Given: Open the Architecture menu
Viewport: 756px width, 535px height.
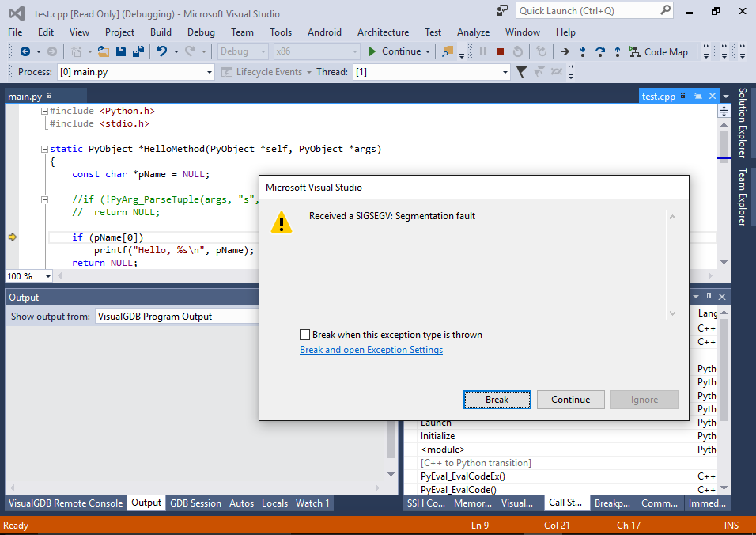Looking at the screenshot, I should (x=383, y=32).
